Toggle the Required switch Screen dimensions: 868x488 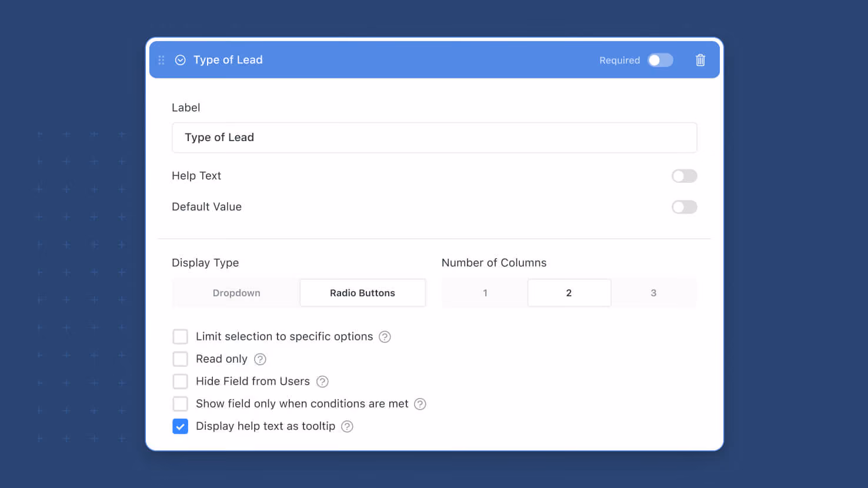point(660,60)
